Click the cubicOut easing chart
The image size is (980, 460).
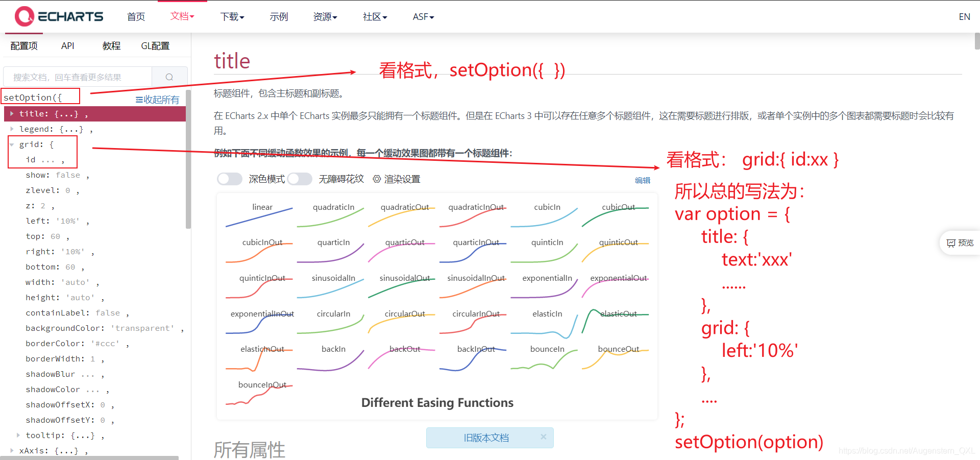click(616, 215)
